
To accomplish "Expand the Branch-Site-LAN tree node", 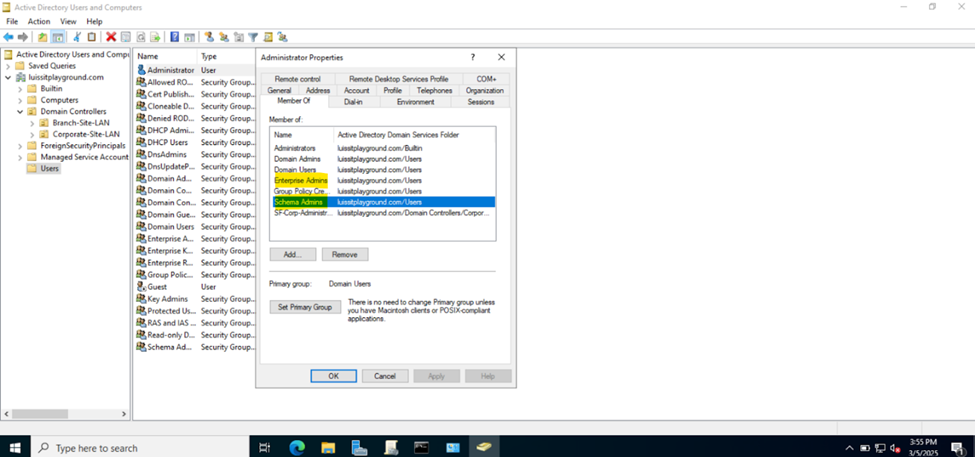I will click(x=32, y=123).
